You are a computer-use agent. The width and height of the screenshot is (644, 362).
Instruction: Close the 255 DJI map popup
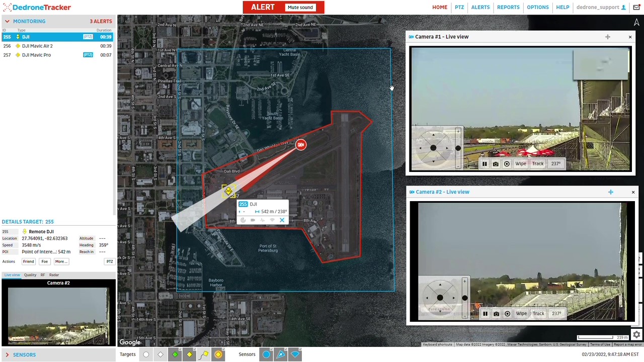click(282, 220)
